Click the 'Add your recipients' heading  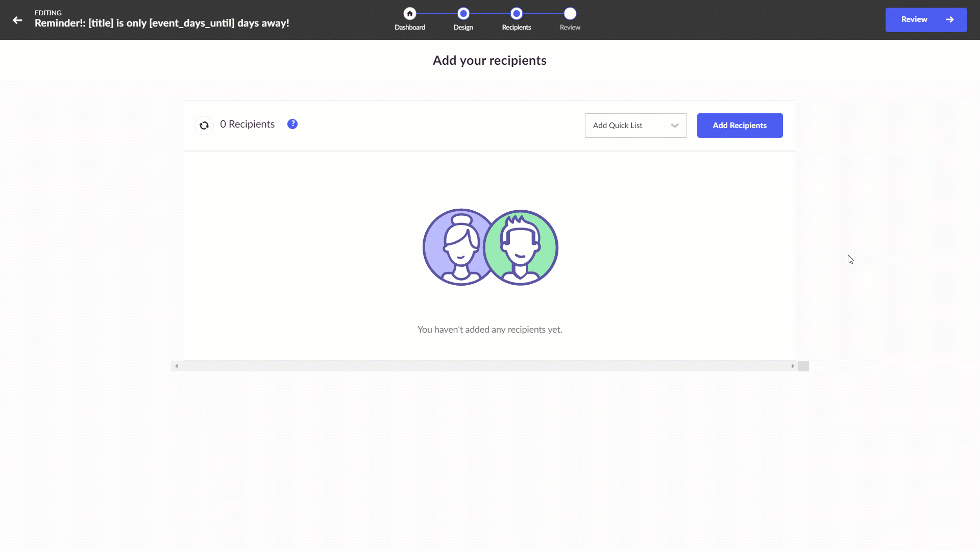click(489, 60)
